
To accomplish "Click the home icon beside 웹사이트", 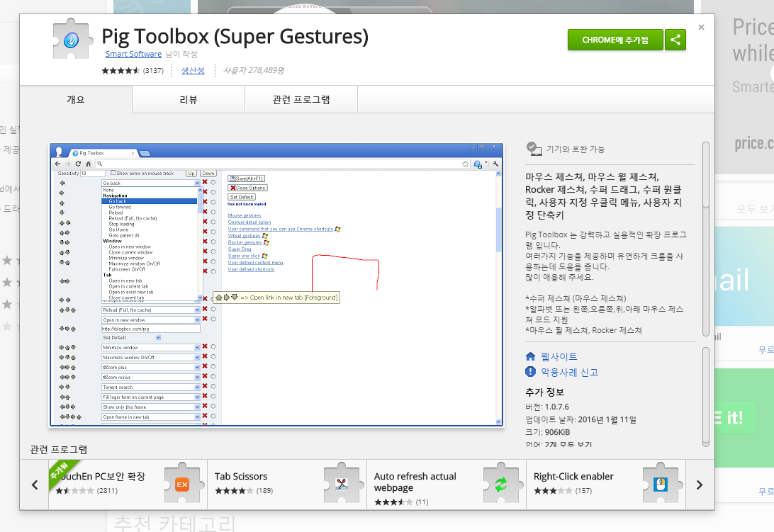I will click(531, 356).
